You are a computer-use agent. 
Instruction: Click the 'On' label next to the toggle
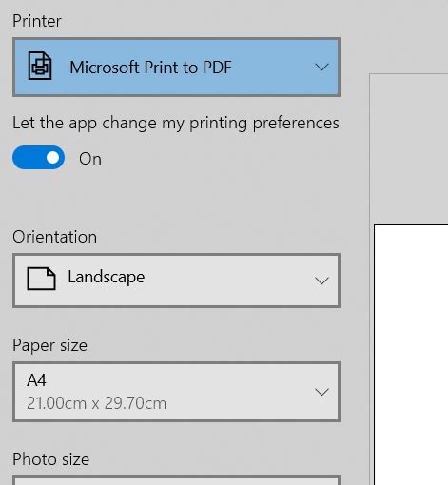tap(90, 159)
